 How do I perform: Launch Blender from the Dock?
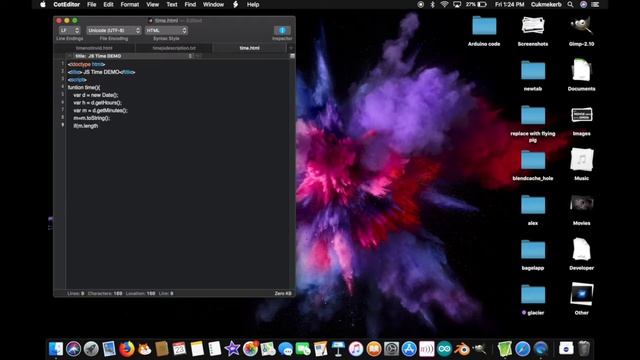point(462,349)
